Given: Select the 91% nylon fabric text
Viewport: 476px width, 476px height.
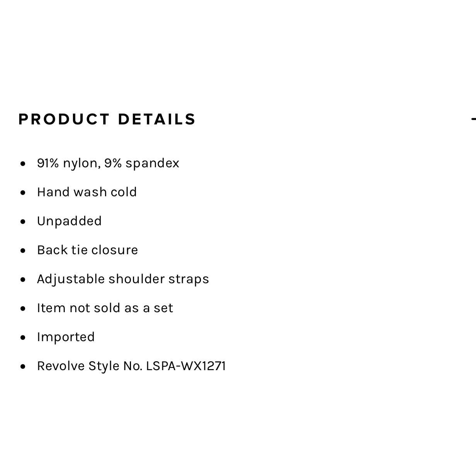Looking at the screenshot, I should (68, 163).
